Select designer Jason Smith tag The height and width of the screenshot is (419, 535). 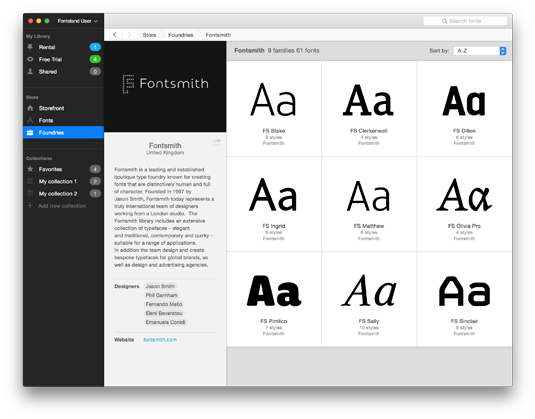click(160, 286)
